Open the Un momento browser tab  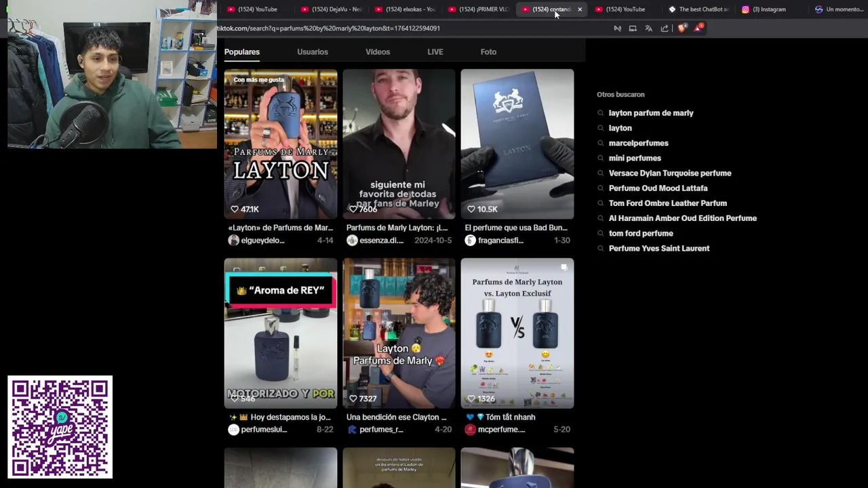coord(839,9)
